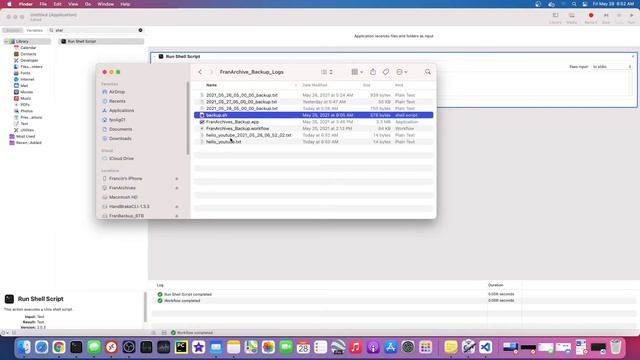
Task: Go back with Finder back arrow
Action: 200,72
